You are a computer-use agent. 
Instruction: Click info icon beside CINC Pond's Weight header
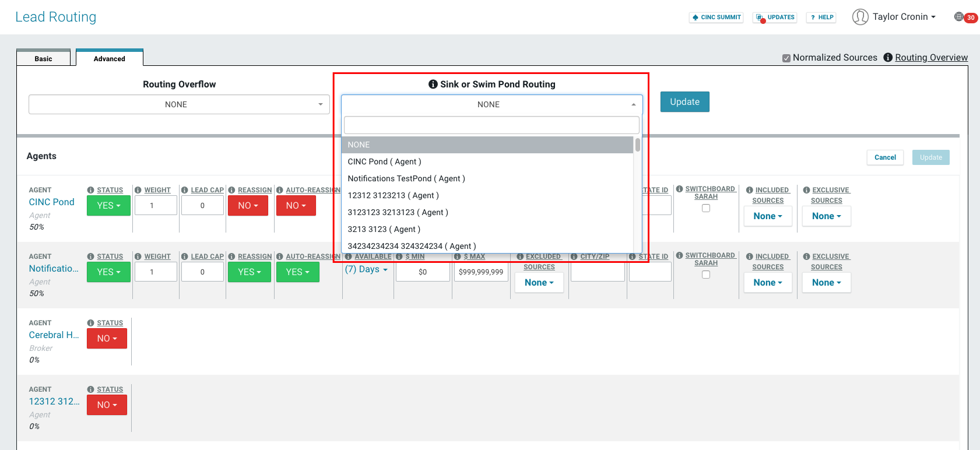(138, 190)
